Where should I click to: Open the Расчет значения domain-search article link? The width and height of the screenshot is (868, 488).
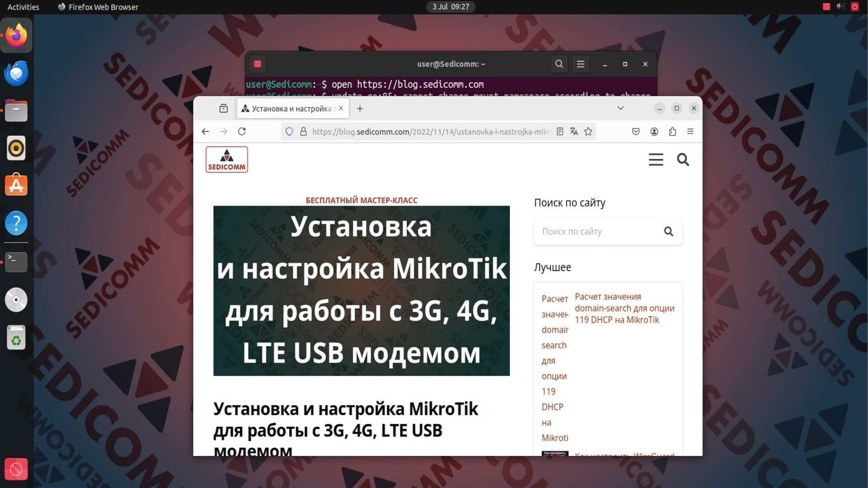[x=624, y=308]
